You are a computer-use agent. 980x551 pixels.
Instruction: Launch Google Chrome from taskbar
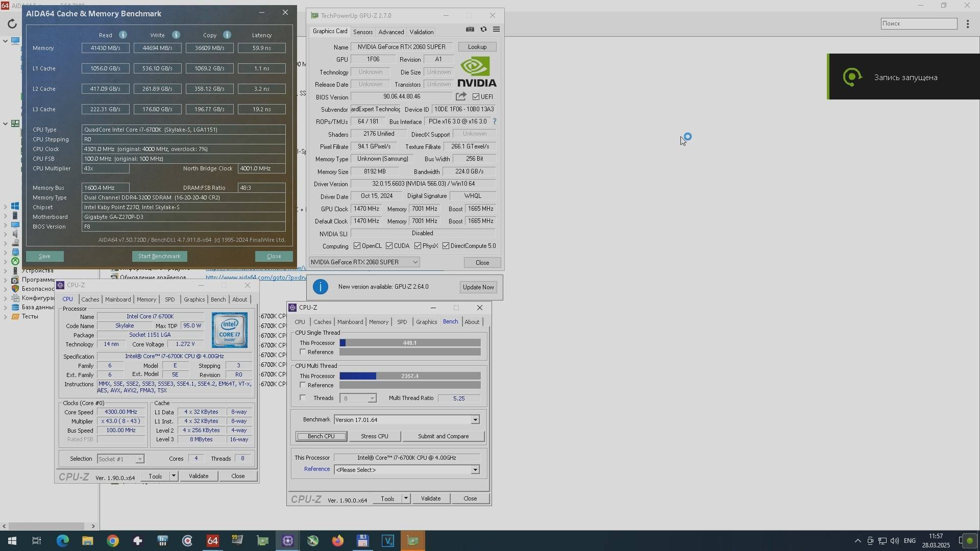[112, 541]
